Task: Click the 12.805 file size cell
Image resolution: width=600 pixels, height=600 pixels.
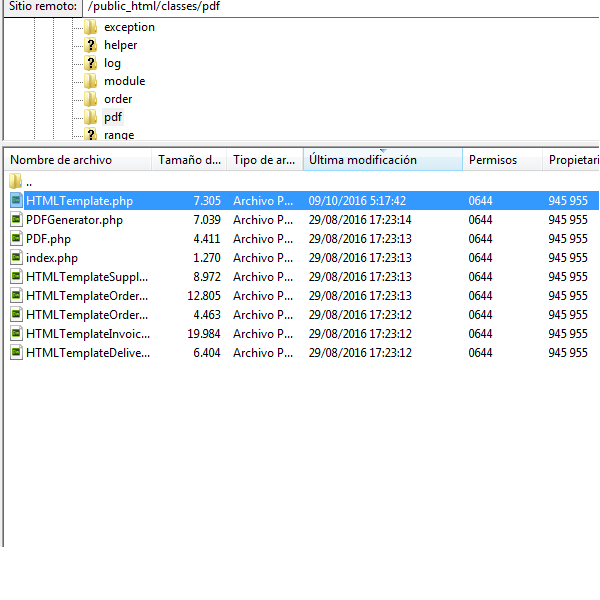Action: 204,296
